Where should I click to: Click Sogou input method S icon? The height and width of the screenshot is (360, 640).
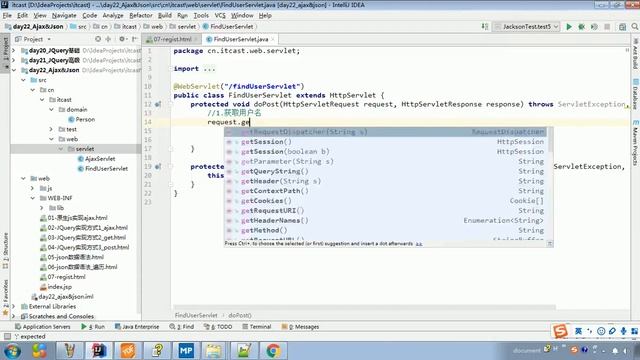[x=560, y=331]
